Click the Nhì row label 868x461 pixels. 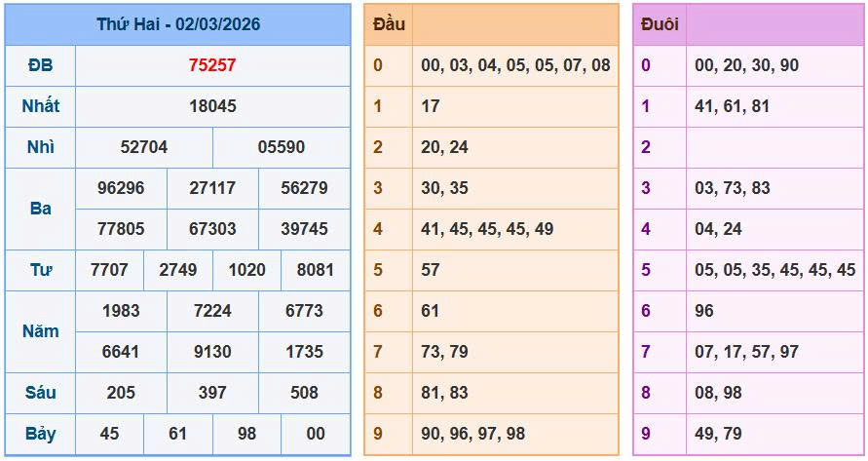[40, 147]
